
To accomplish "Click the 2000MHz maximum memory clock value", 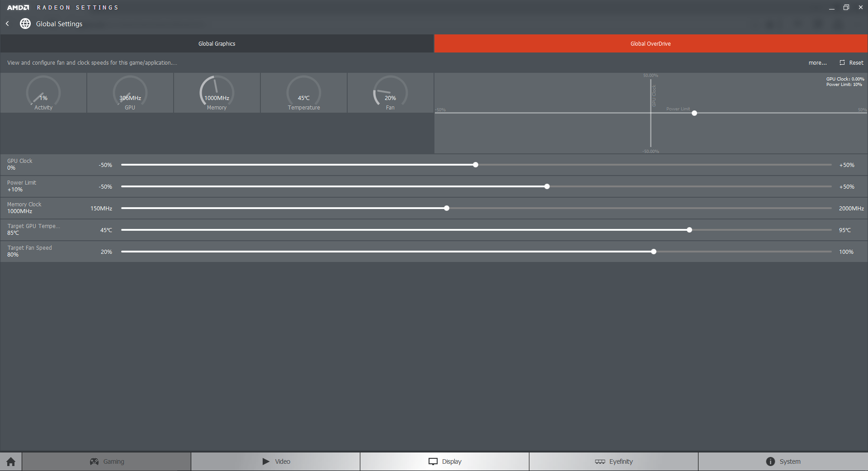I will pos(851,209).
